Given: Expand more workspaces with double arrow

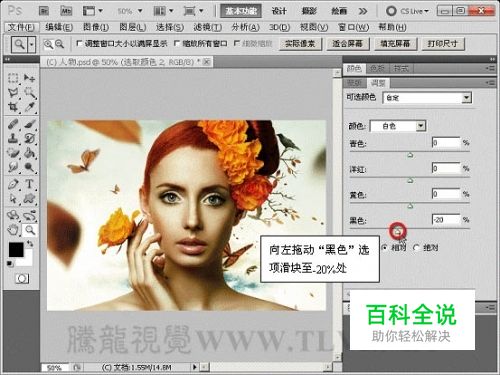Looking at the screenshot, I should (363, 11).
